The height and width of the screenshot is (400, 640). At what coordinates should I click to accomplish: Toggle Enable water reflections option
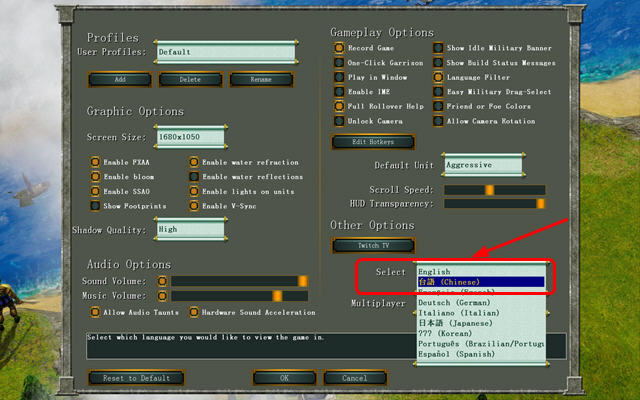click(194, 176)
